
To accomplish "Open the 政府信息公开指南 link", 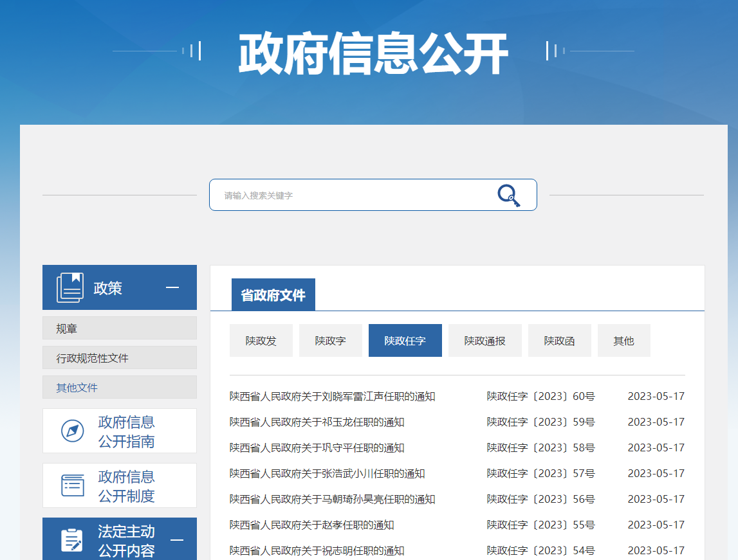I will 120,431.
